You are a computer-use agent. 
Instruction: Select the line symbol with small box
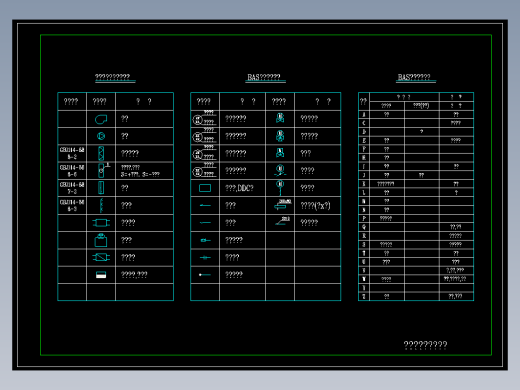tap(205, 240)
